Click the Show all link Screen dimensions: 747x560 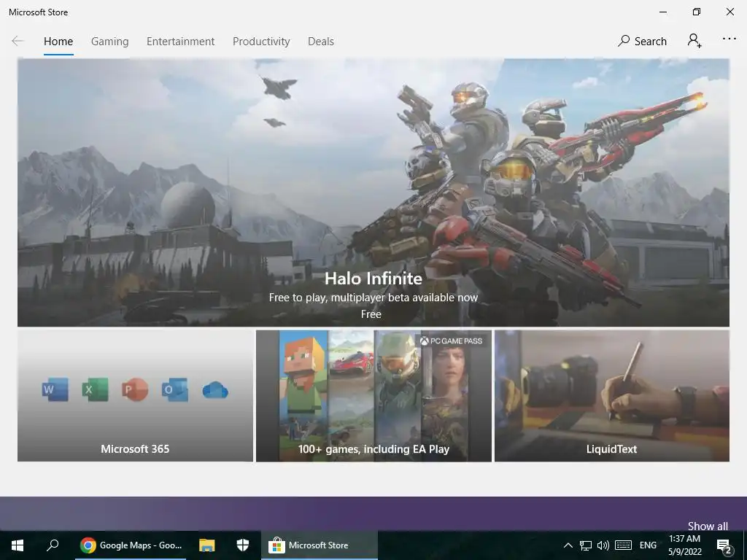tap(708, 526)
